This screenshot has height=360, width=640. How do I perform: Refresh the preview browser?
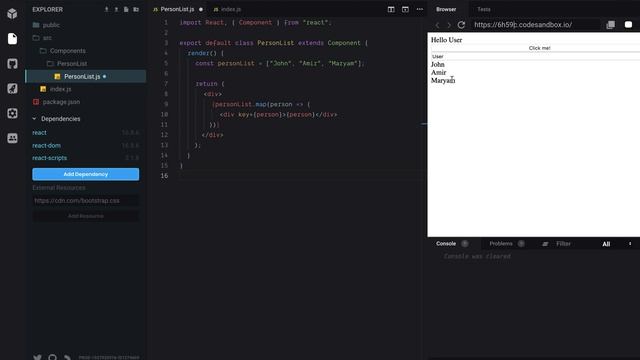pyautogui.click(x=461, y=25)
